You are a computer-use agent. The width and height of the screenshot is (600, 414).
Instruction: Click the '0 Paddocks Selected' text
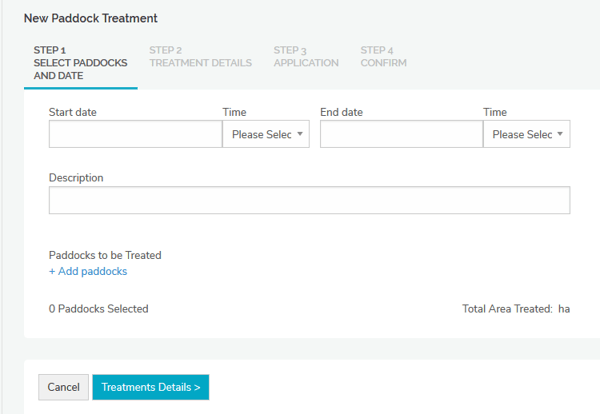click(98, 309)
